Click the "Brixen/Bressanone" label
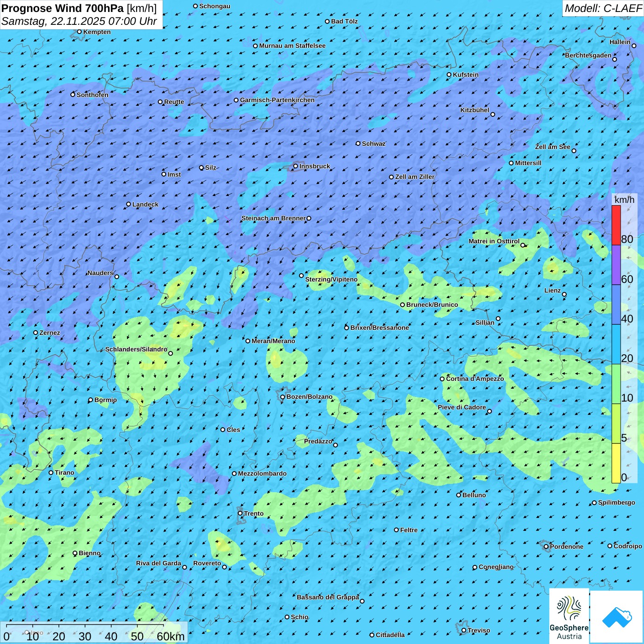The image size is (644, 644). click(x=379, y=328)
